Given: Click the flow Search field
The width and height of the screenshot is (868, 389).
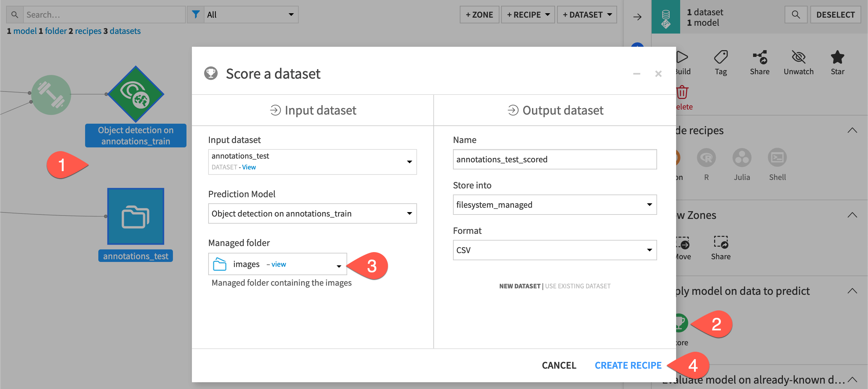Looking at the screenshot, I should pos(104,15).
